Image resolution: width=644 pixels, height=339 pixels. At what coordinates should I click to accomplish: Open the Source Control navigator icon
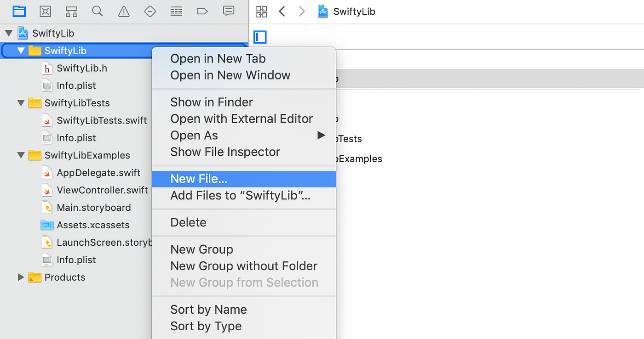coord(45,11)
